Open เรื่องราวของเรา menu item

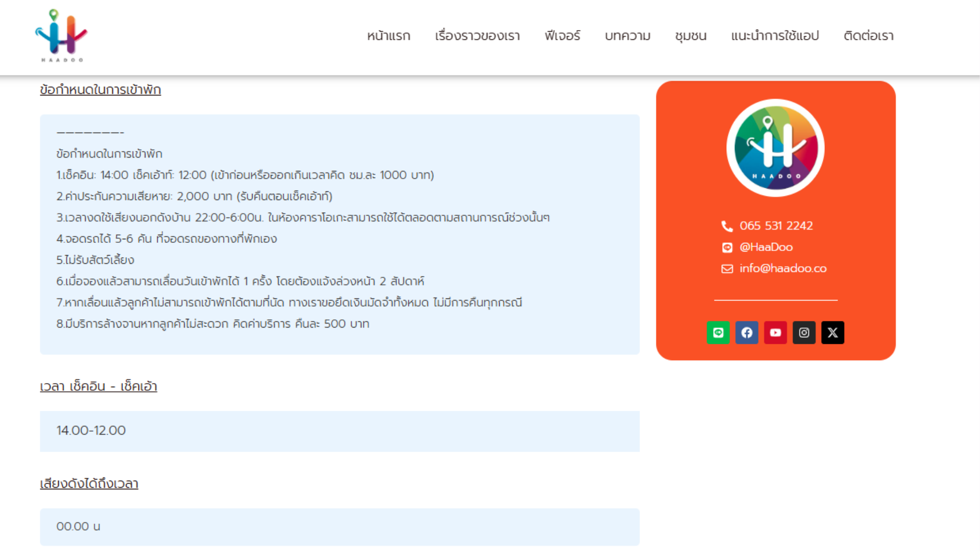pyautogui.click(x=477, y=36)
